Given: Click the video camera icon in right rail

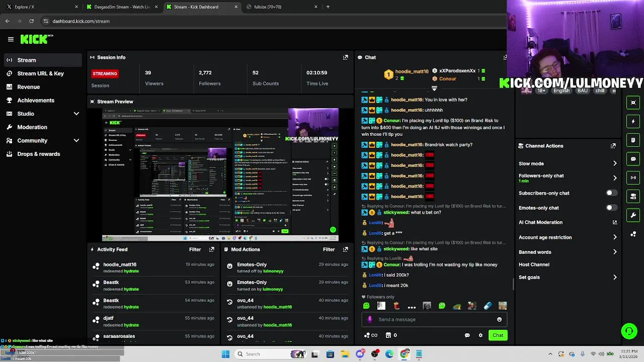Looking at the screenshot, I should pyautogui.click(x=633, y=196).
